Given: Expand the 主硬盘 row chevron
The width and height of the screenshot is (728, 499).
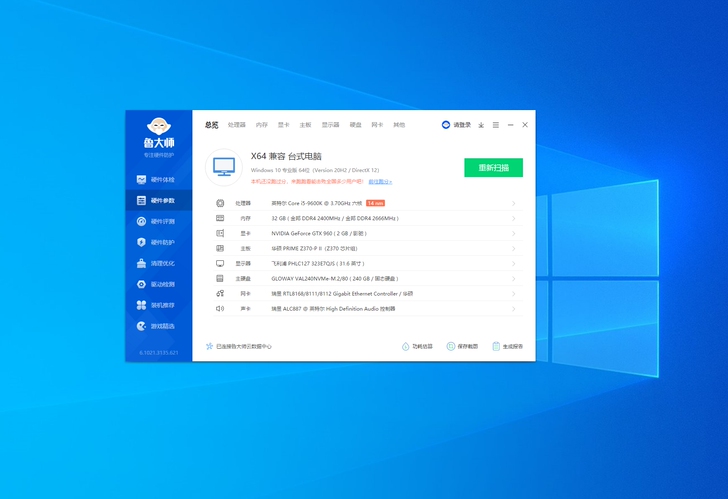Looking at the screenshot, I should click(514, 279).
